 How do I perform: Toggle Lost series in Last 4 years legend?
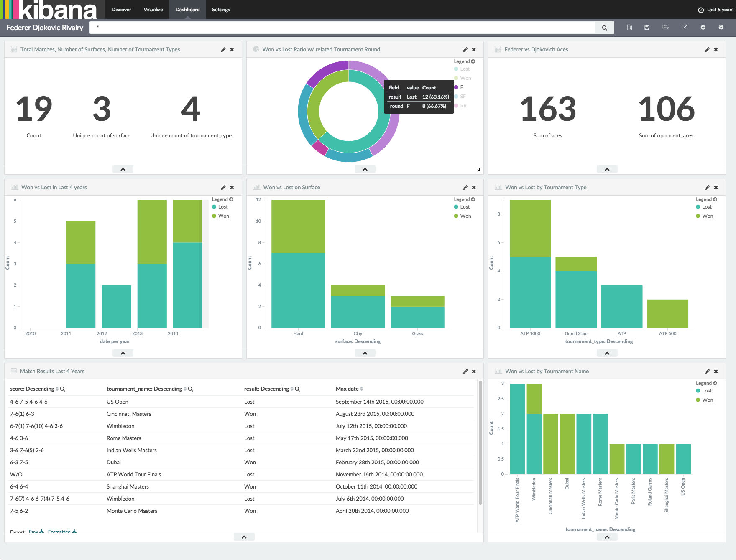coord(220,207)
